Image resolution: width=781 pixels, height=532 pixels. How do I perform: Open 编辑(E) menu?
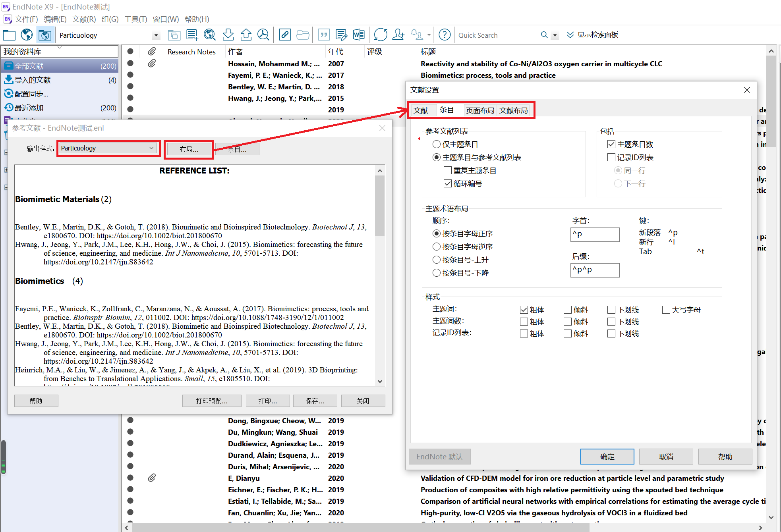click(55, 19)
